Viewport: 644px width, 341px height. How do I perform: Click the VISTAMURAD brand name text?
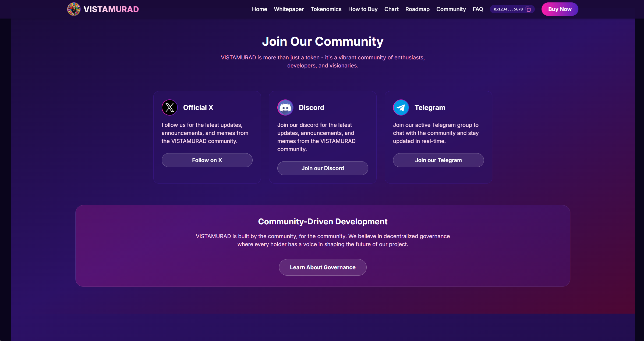(111, 9)
